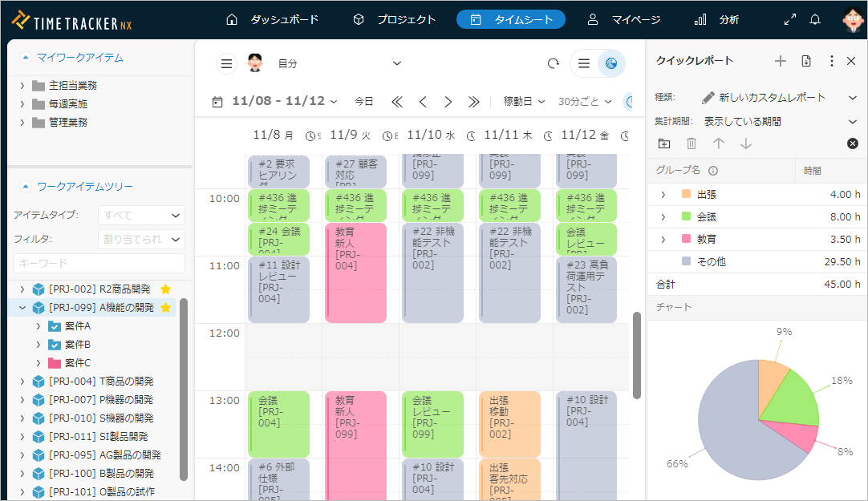868x501 pixels.
Task: Go to the 分析 tab
Action: tap(717, 19)
